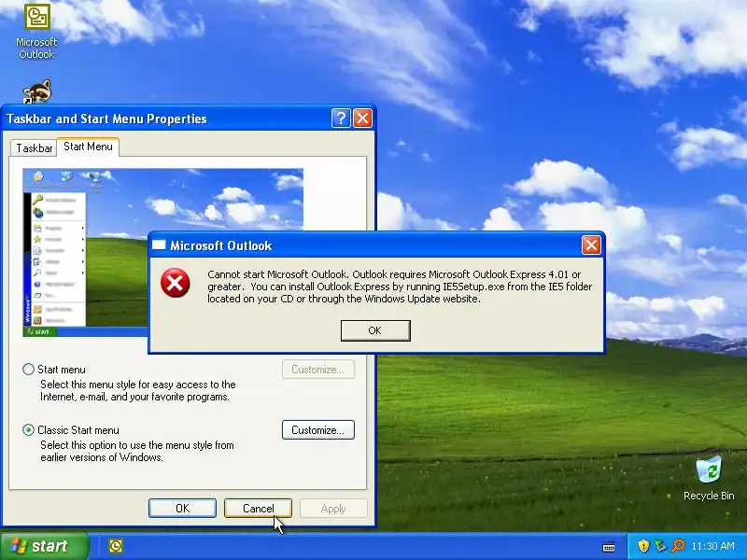Select the Start menu radio option
The width and height of the screenshot is (747, 560).
(x=29, y=369)
